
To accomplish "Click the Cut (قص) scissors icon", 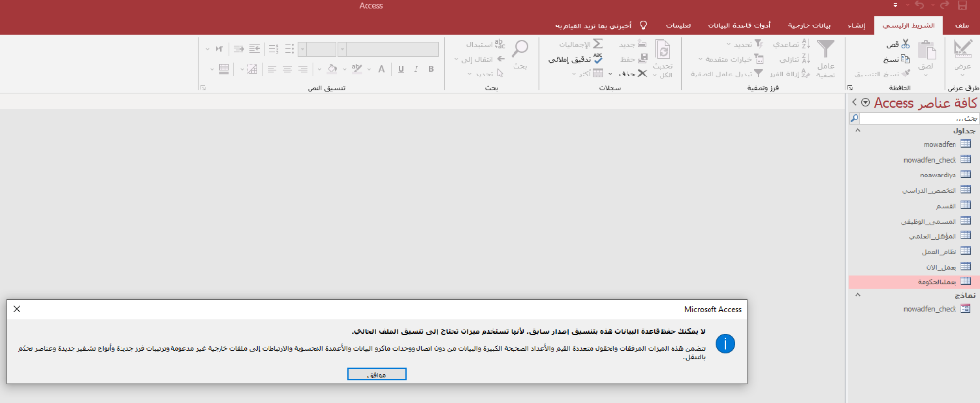I will pyautogui.click(x=905, y=44).
